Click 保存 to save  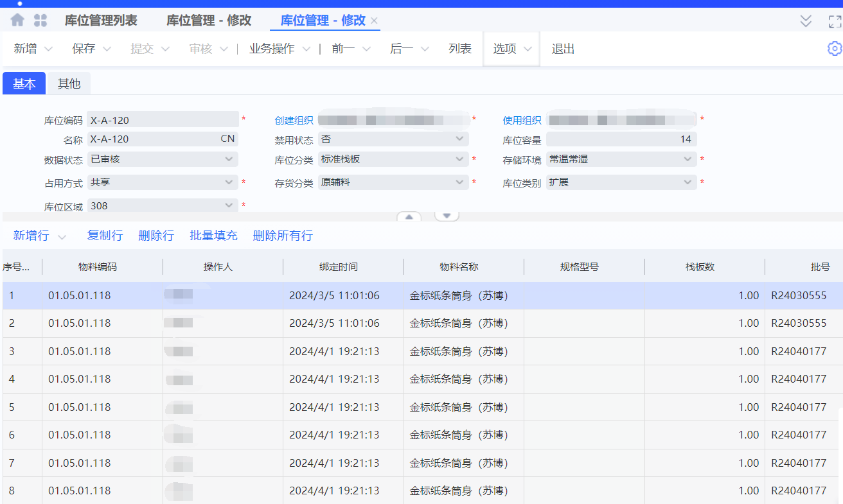(x=84, y=49)
